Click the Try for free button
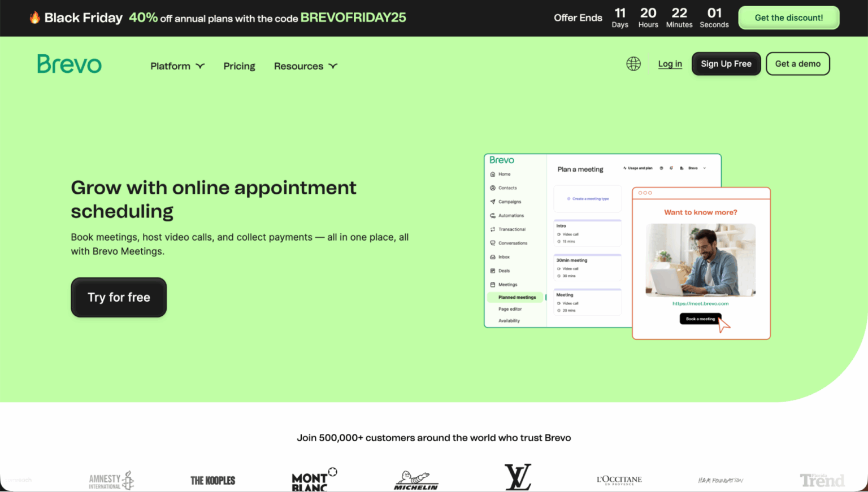The image size is (868, 492). [119, 297]
